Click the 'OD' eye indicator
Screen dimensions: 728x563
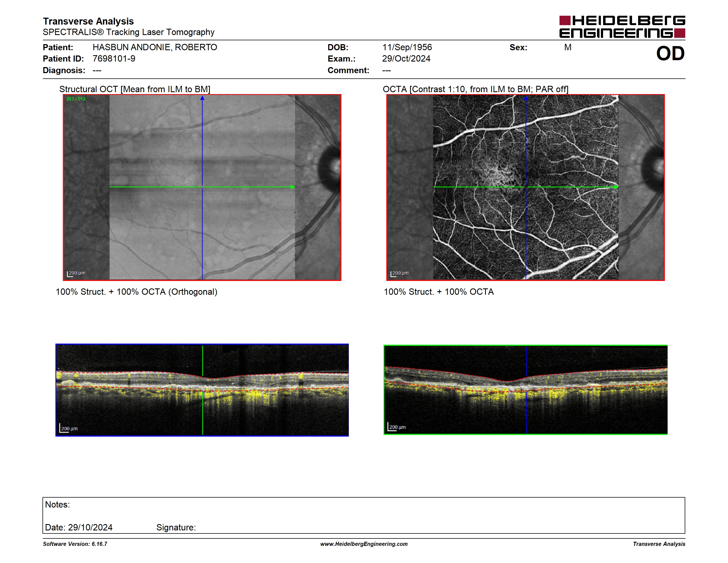(x=670, y=53)
